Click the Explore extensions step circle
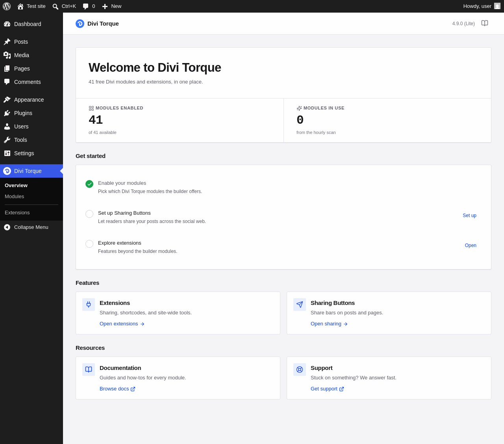Viewport: 504px width, 444px height. 89,244
